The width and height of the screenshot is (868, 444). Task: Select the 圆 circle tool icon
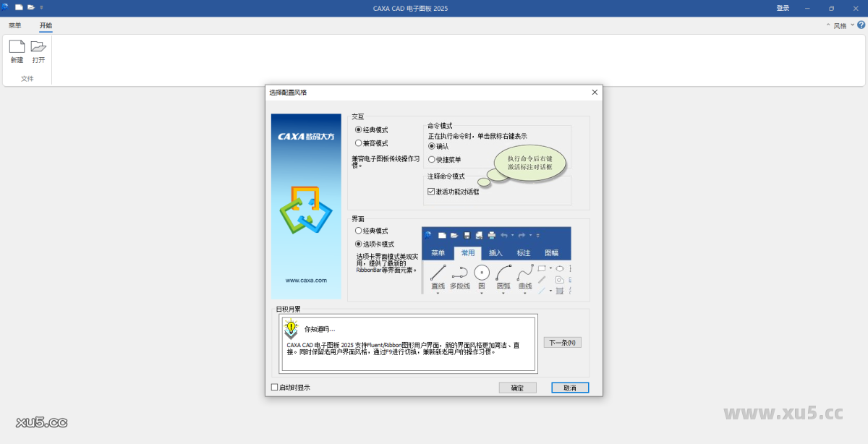click(482, 272)
